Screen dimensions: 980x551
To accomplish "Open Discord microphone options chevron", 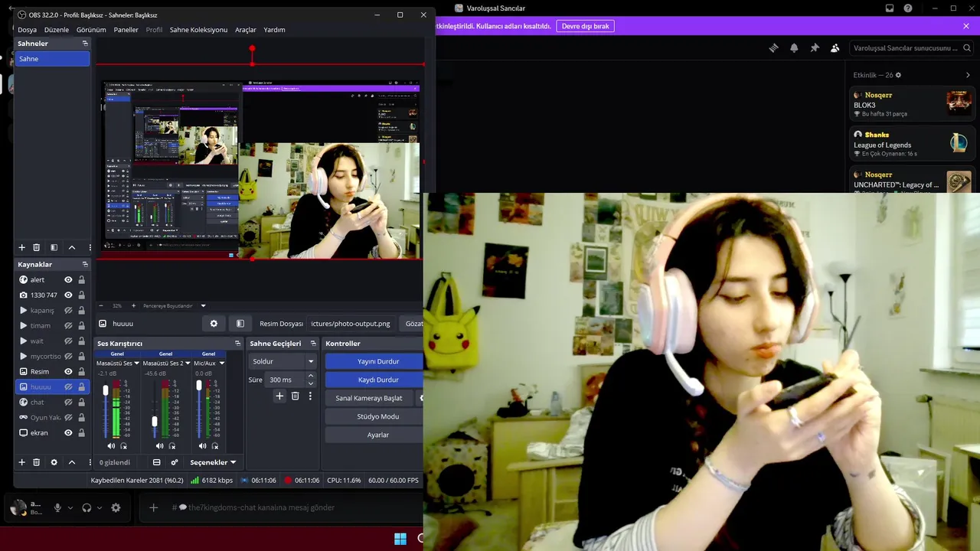I will click(70, 507).
